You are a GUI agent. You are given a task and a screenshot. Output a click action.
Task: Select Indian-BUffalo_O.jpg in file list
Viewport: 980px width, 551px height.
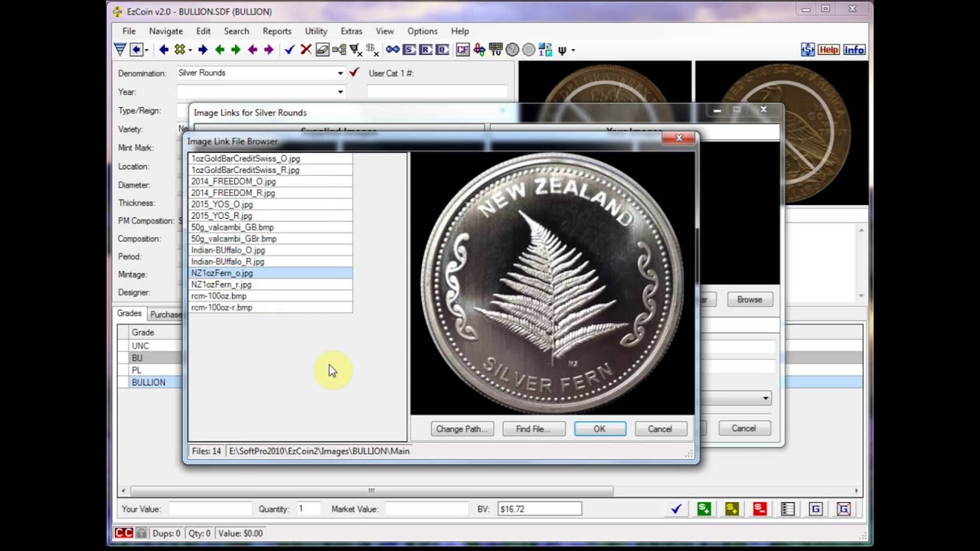click(270, 250)
